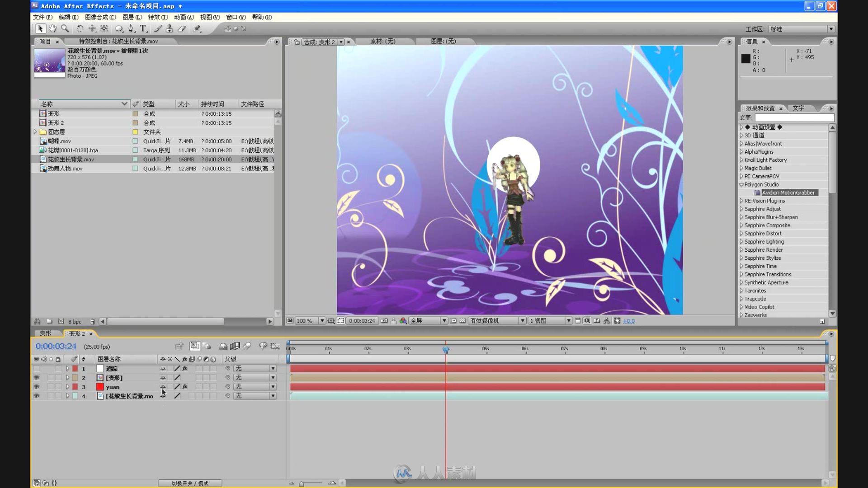Toggle region of interest button

[453, 321]
